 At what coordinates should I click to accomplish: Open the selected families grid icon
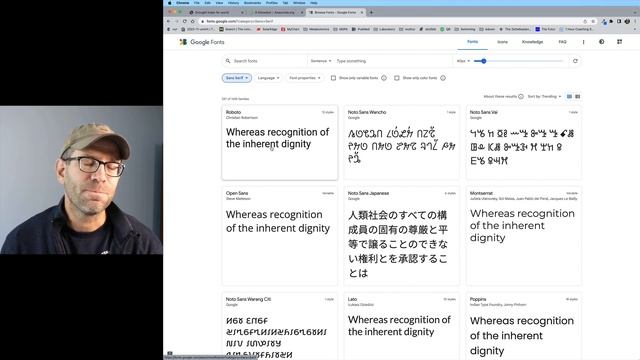point(619,42)
